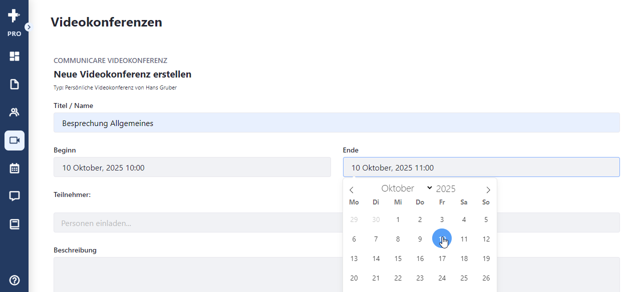The image size is (644, 292).
Task: Open the documents icon in sidebar
Action: pos(15,84)
